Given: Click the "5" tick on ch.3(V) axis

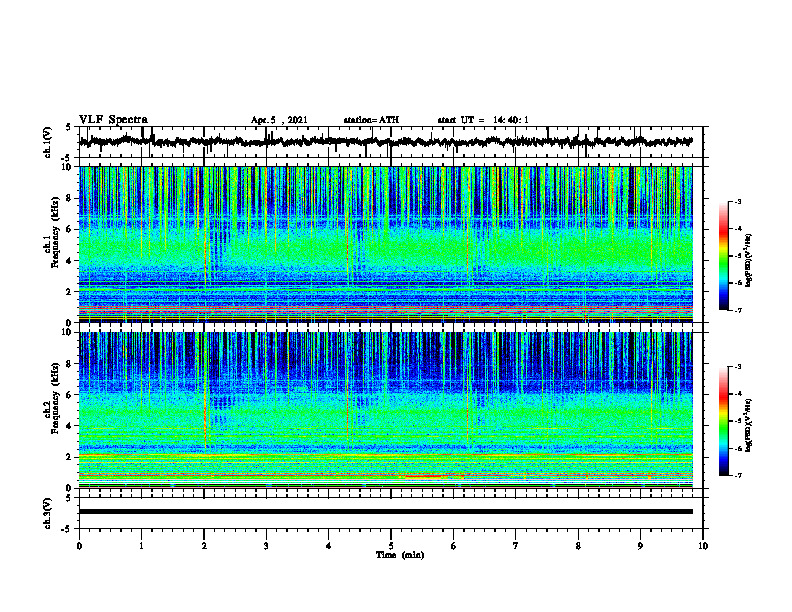Looking at the screenshot, I should coord(68,498).
